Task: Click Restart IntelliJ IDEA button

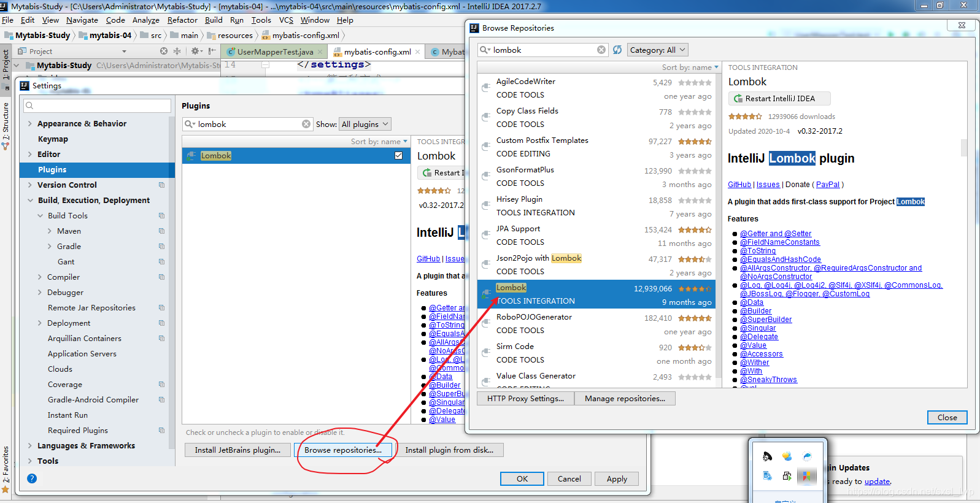Action: click(779, 98)
